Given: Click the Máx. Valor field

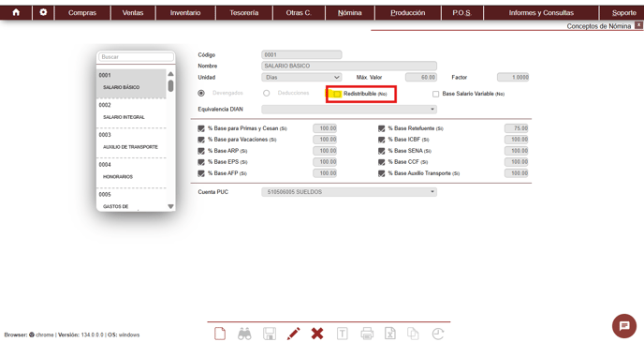Looking at the screenshot, I should 421,77.
